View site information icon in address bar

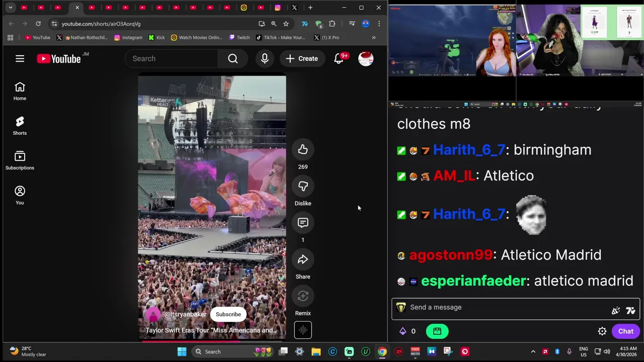click(x=54, y=24)
